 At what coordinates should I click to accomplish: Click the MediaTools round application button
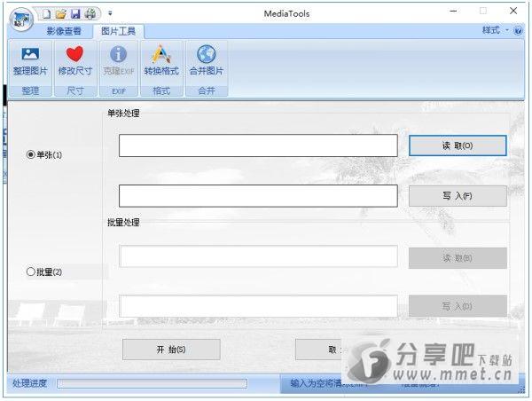coord(21,20)
